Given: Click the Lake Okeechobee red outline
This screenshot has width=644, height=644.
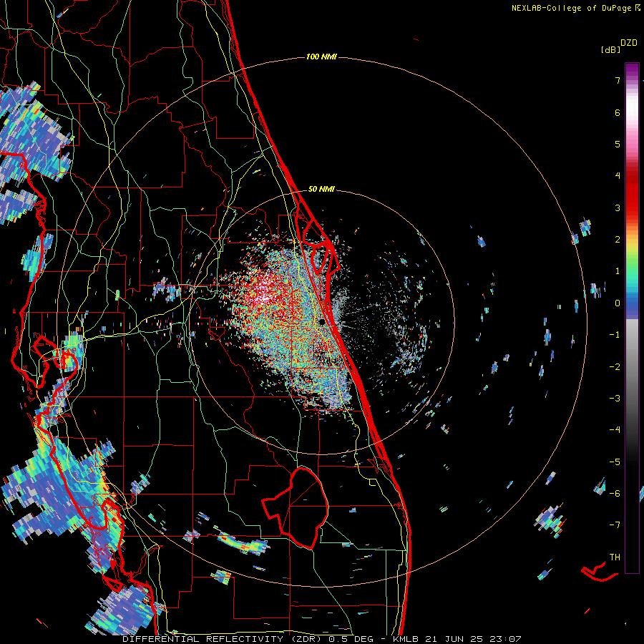Looking at the screenshot, I should tap(296, 508).
